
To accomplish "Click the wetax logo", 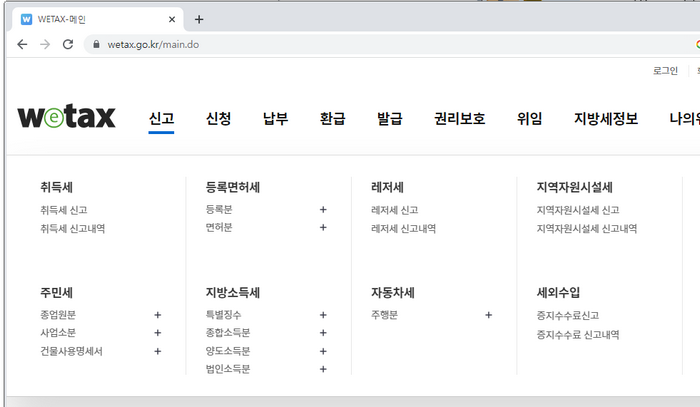I will click(67, 116).
